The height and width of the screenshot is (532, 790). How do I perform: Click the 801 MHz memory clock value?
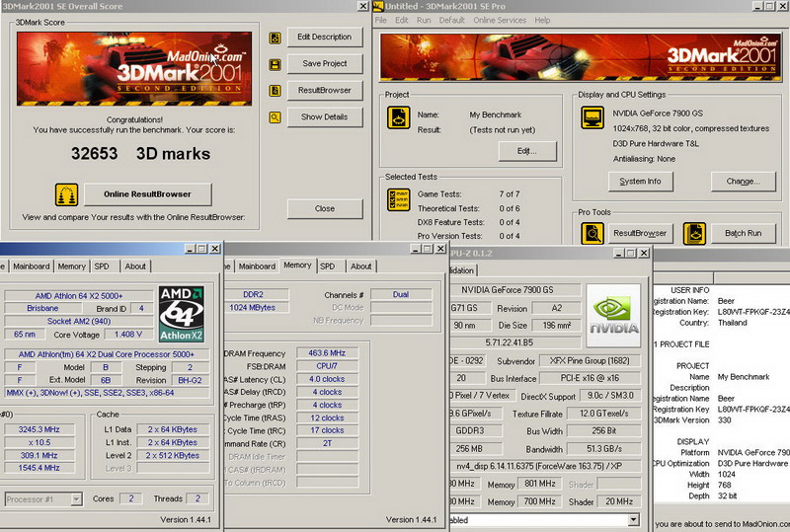[539, 484]
